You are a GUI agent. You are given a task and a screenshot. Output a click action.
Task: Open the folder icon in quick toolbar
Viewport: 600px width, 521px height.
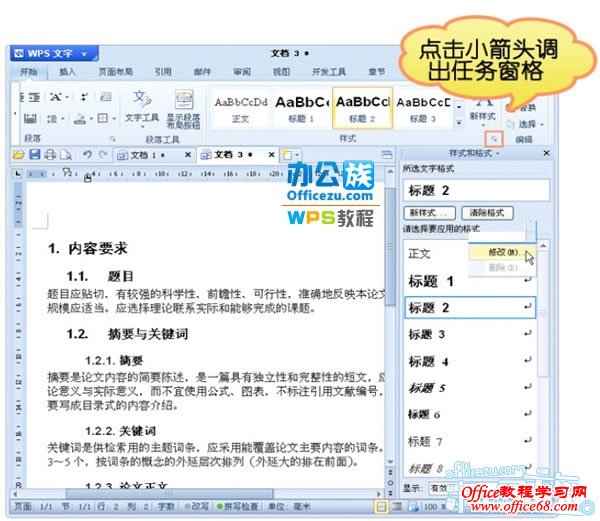click(x=18, y=155)
